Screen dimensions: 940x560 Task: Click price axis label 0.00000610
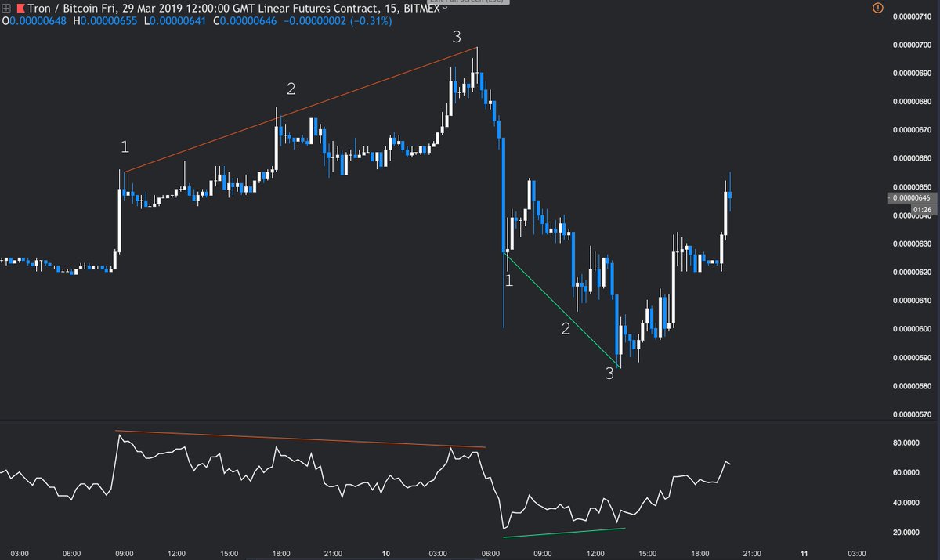pos(914,301)
